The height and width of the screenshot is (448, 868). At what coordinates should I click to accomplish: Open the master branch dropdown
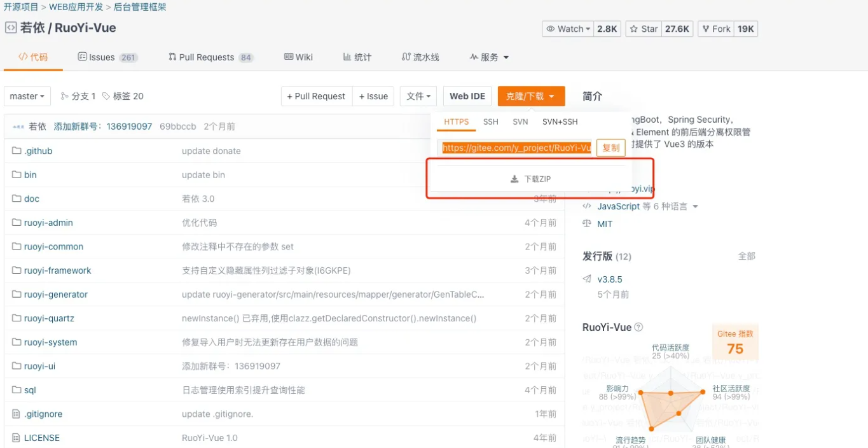(27, 96)
